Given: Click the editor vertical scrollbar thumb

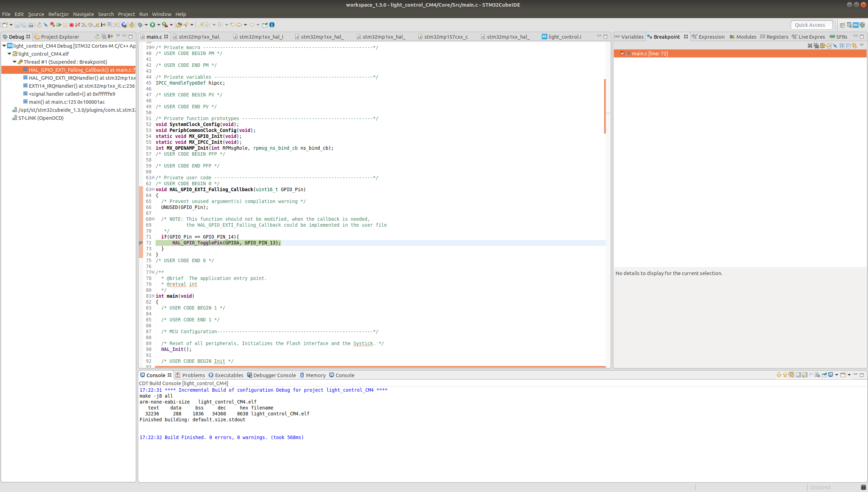Looking at the screenshot, I should 605,106.
